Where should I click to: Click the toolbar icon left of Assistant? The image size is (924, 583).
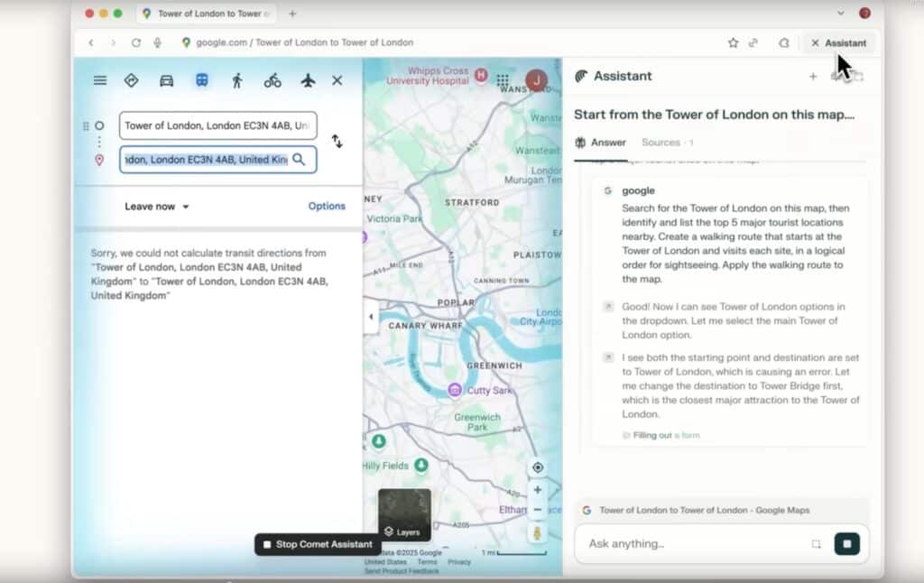point(784,42)
